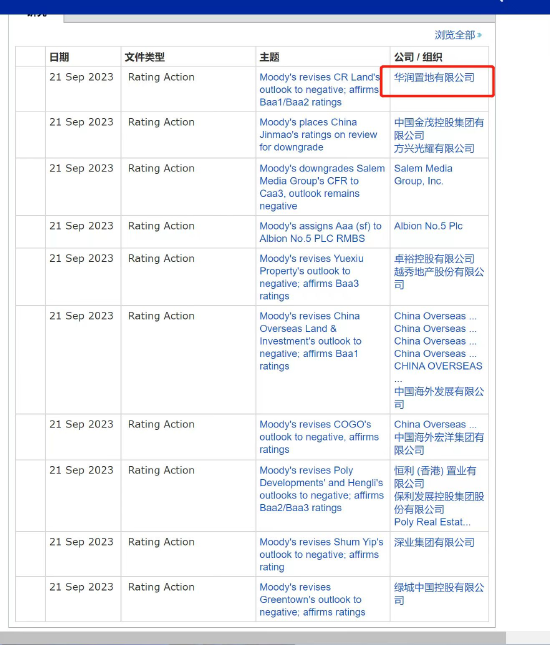
Task: Open 越秀地产股份有限公司 company link
Action: (439, 278)
